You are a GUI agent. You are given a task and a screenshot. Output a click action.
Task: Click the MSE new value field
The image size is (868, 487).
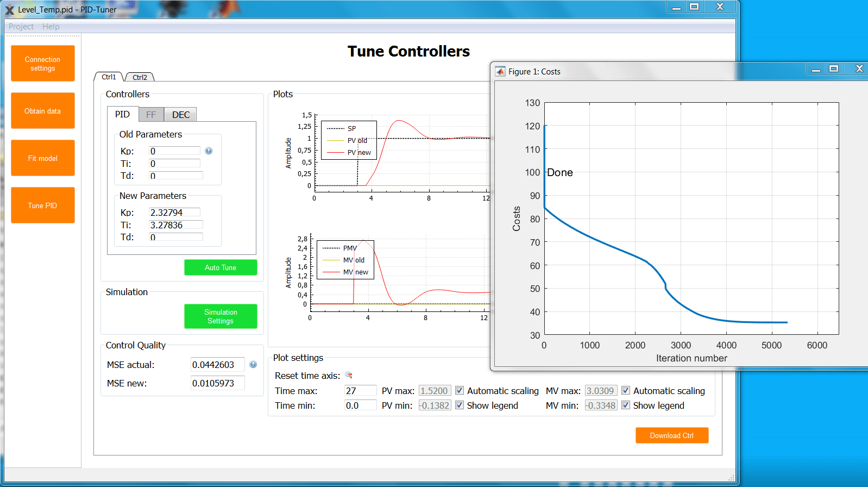pos(217,383)
